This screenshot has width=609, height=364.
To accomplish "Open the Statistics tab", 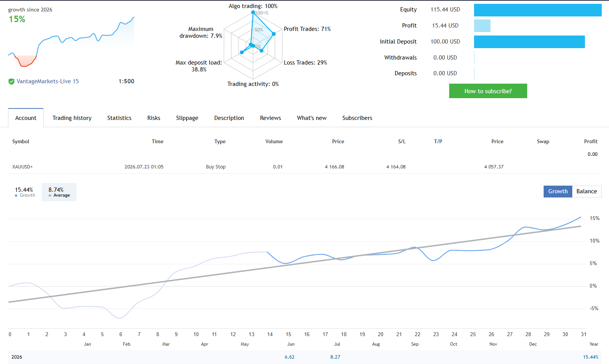I will click(x=119, y=118).
